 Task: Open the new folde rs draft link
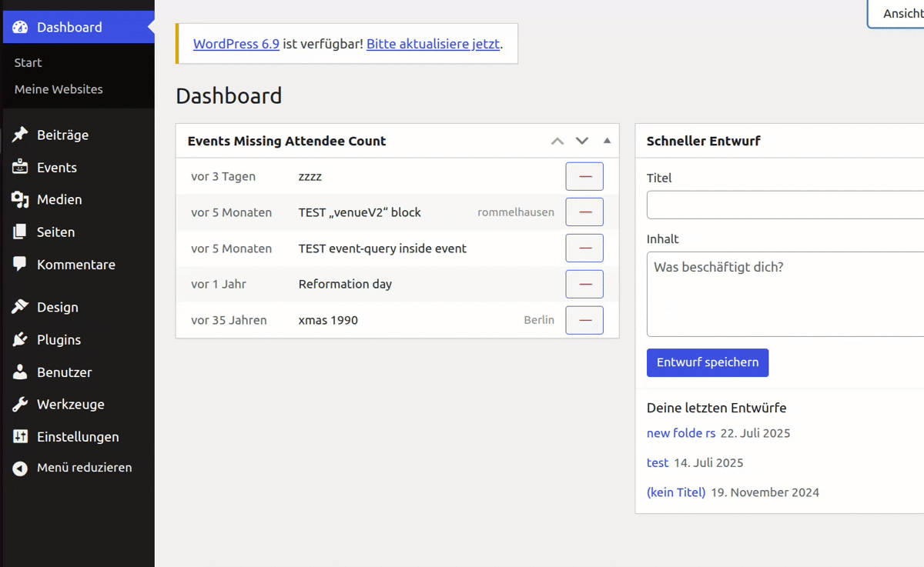(681, 433)
